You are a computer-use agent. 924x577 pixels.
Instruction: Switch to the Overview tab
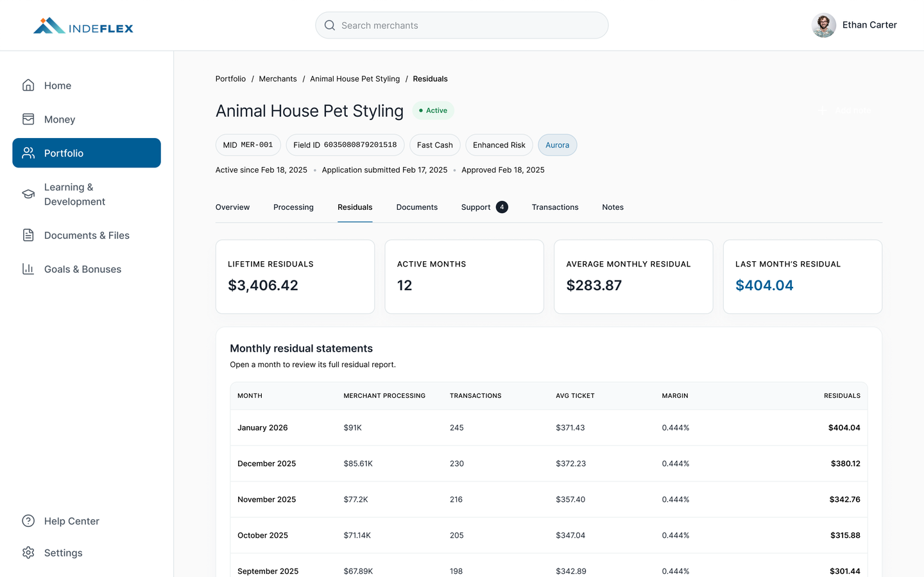point(232,207)
